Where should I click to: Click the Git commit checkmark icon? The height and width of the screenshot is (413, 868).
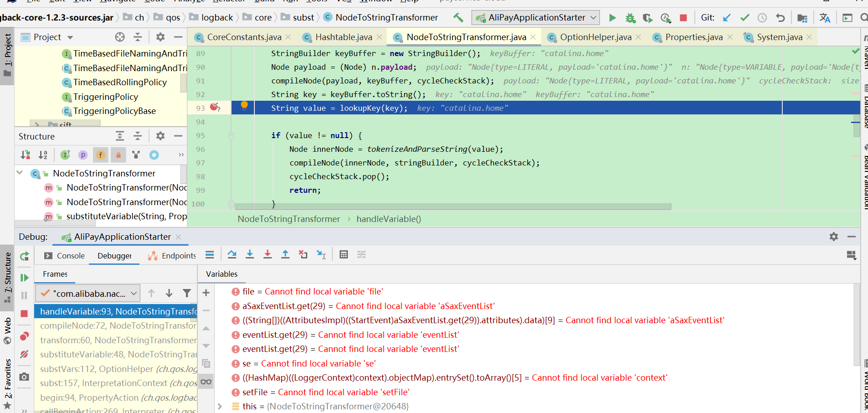(744, 18)
